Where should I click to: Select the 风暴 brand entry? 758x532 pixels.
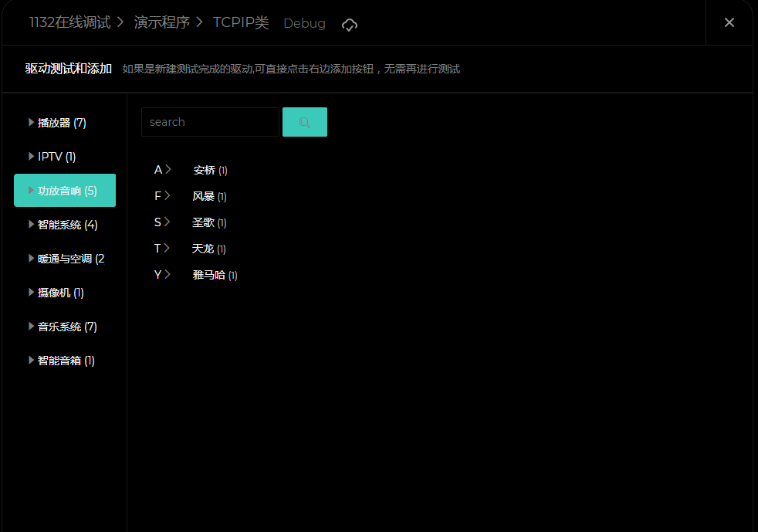(204, 197)
